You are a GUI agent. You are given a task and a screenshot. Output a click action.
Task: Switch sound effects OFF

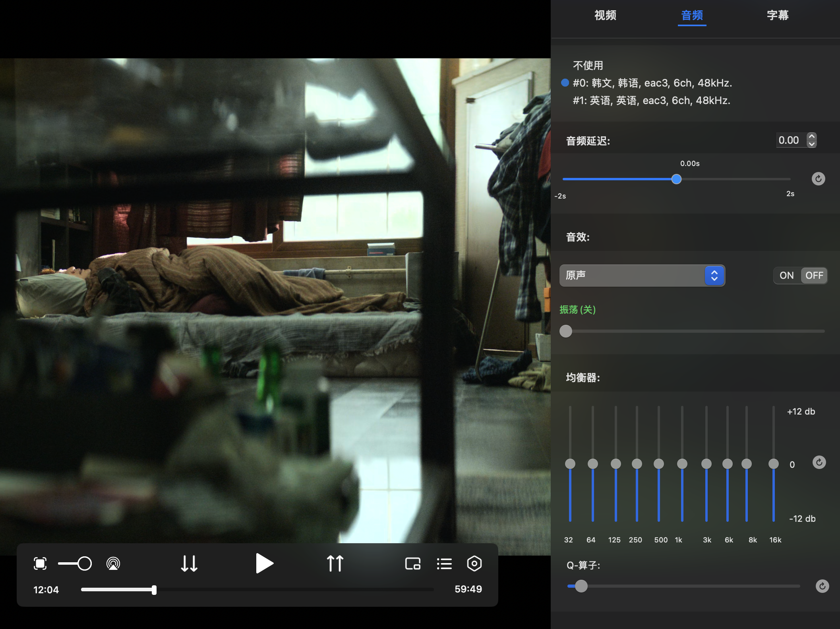(814, 276)
